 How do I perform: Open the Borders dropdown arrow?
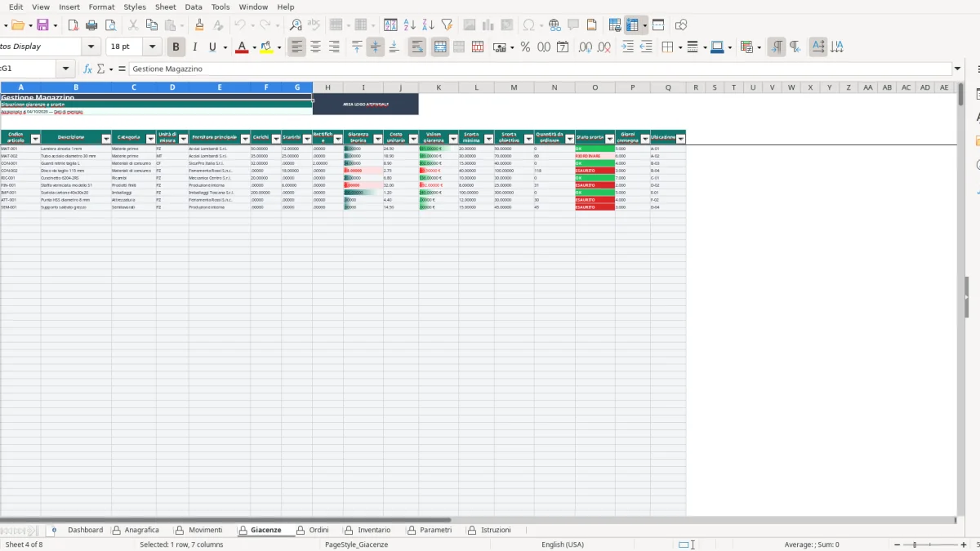click(679, 47)
